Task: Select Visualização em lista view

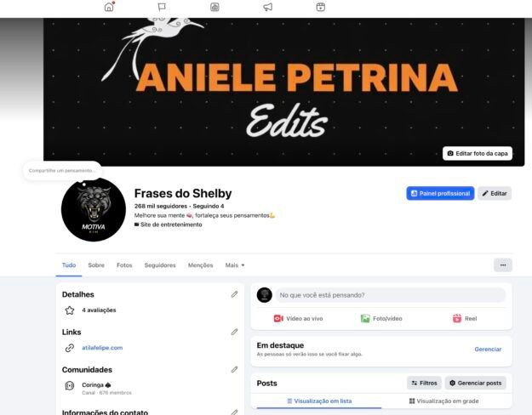Action: click(x=319, y=401)
